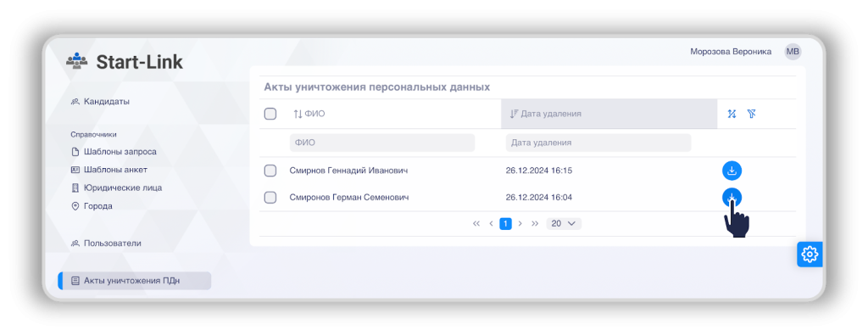
Task: Click the name Смирнов Геннадий Иванович
Action: point(348,171)
